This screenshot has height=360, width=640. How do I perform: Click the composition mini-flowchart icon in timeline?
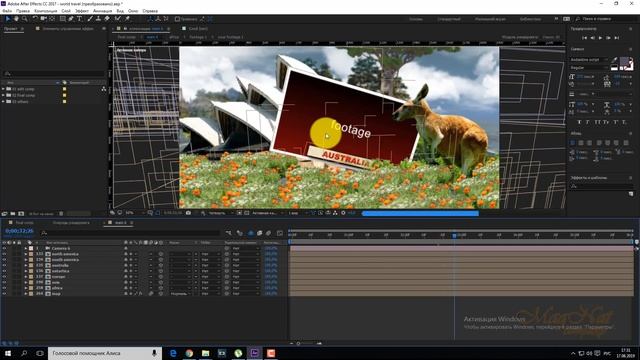(229, 233)
